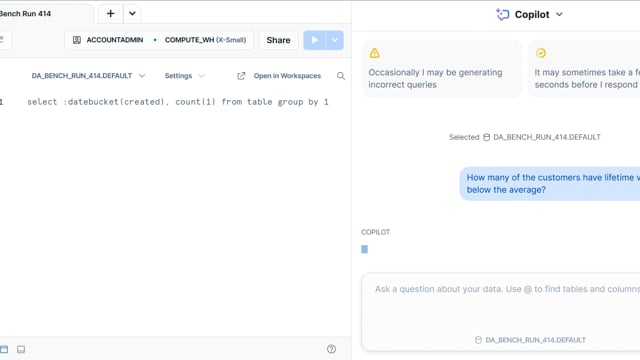
Task: Toggle the bottom results panel layout icon
Action: coord(21,349)
